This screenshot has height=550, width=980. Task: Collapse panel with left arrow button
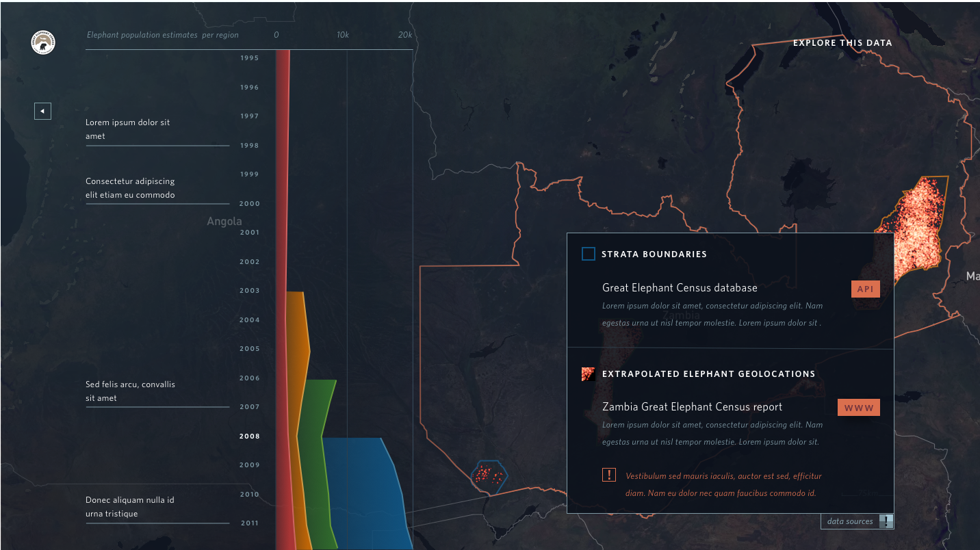pos(42,111)
